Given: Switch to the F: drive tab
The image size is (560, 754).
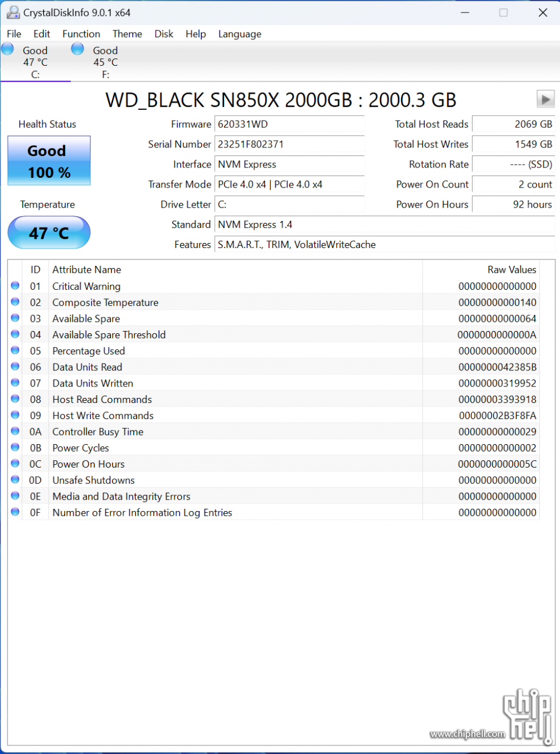Looking at the screenshot, I should point(106,62).
